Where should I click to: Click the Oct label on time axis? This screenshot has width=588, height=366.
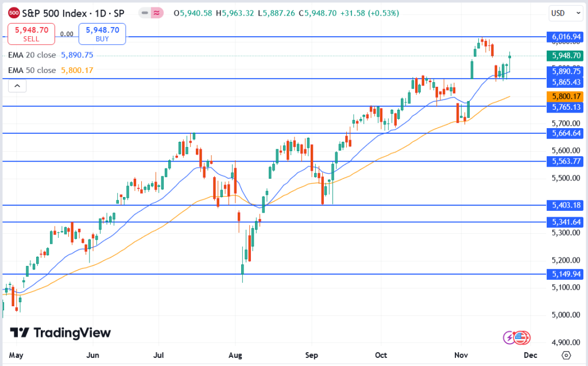tap(381, 355)
